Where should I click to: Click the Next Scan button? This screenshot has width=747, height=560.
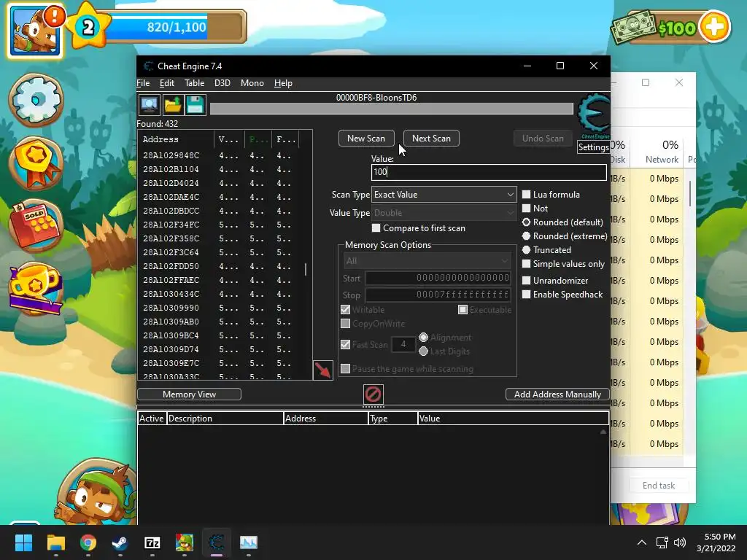(431, 139)
